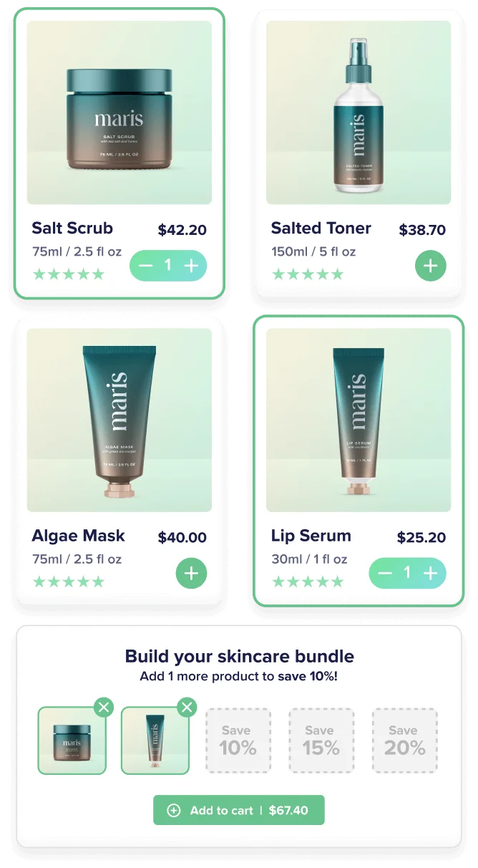
Task: Select the Save 10% bundle slot
Action: click(238, 741)
